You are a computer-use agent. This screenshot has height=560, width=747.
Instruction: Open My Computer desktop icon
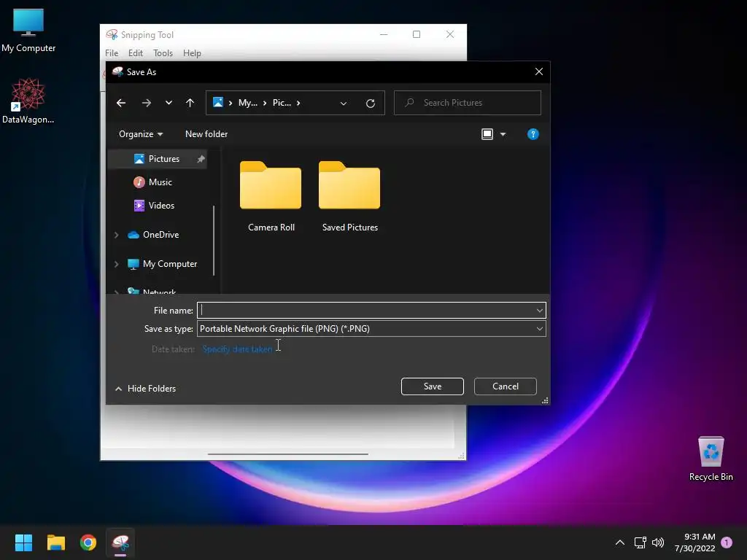coord(28,31)
